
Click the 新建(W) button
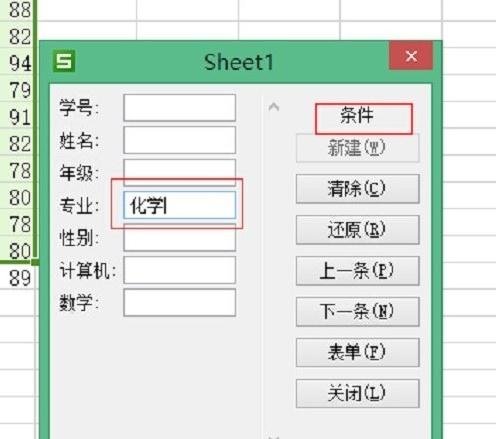(x=357, y=148)
